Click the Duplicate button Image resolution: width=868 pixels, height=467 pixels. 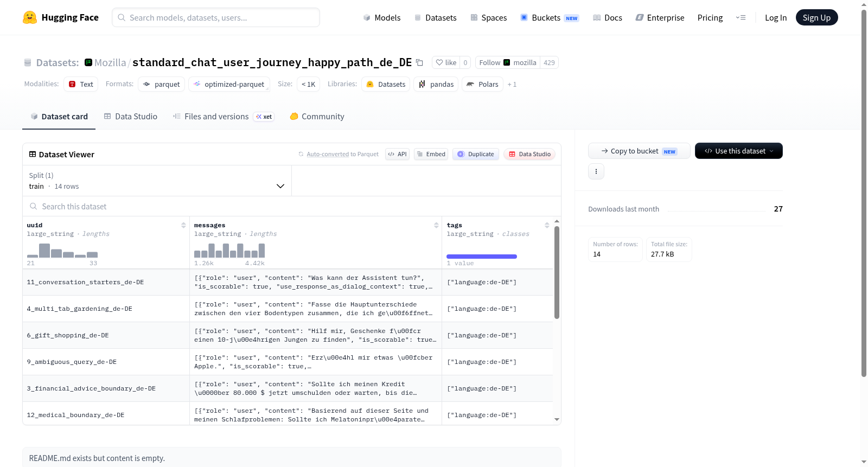476,154
